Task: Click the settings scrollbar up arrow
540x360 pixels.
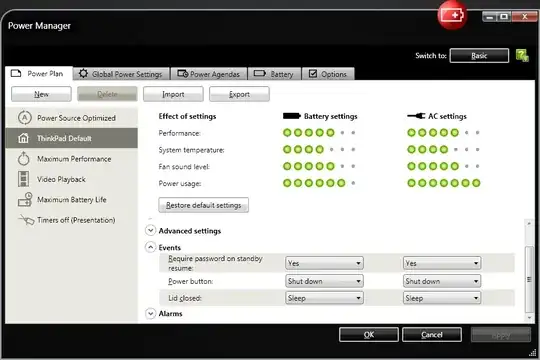Action: [x=529, y=224]
